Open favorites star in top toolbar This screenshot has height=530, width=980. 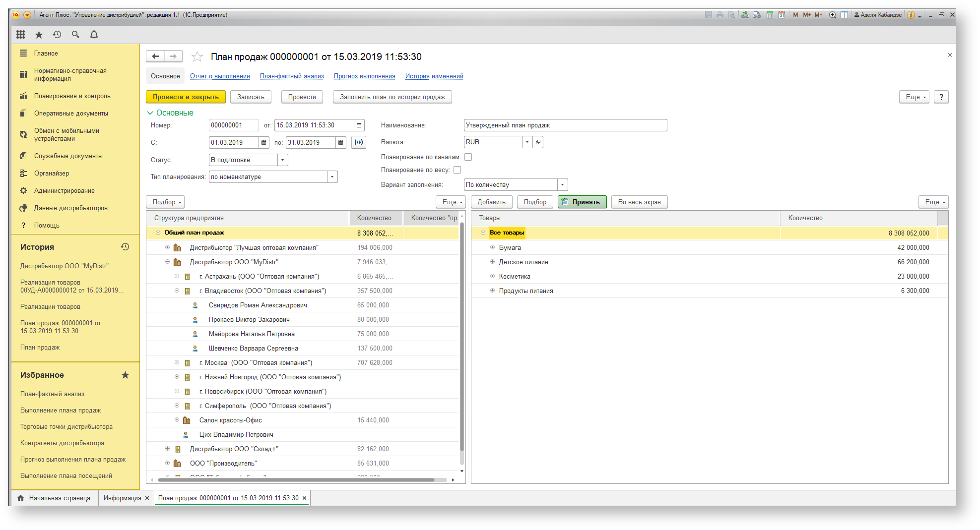click(39, 34)
